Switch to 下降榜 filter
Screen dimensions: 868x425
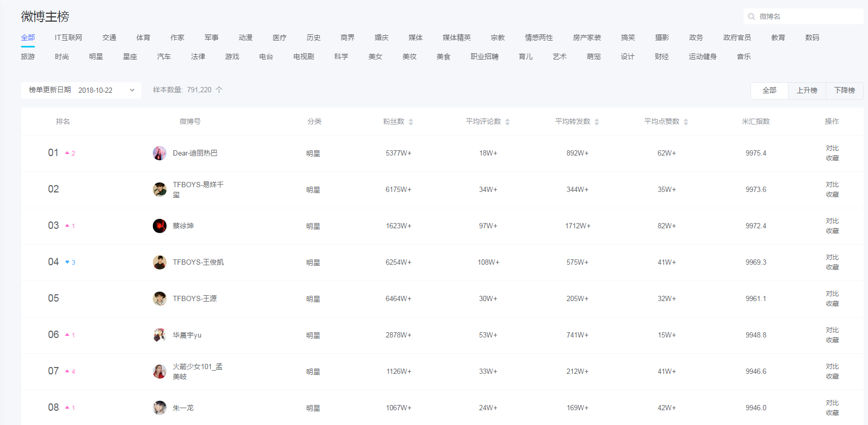coord(844,91)
